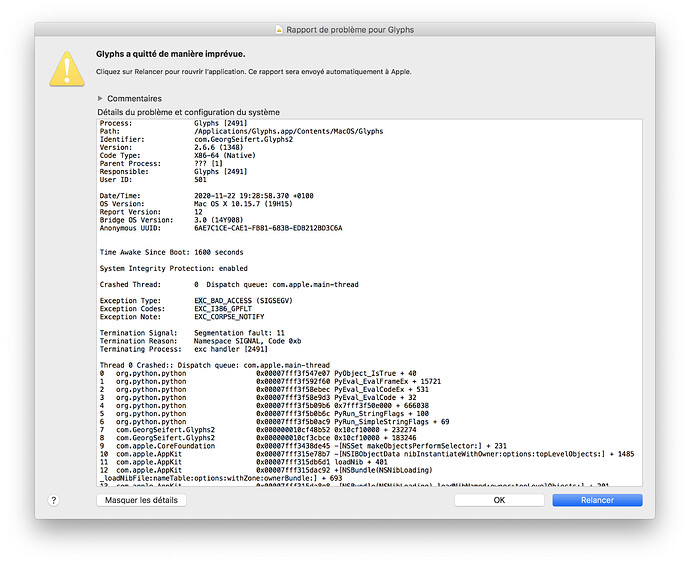Click 'Détails du problème et configuration du système' label
This screenshot has width=690, height=565.
tap(188, 112)
